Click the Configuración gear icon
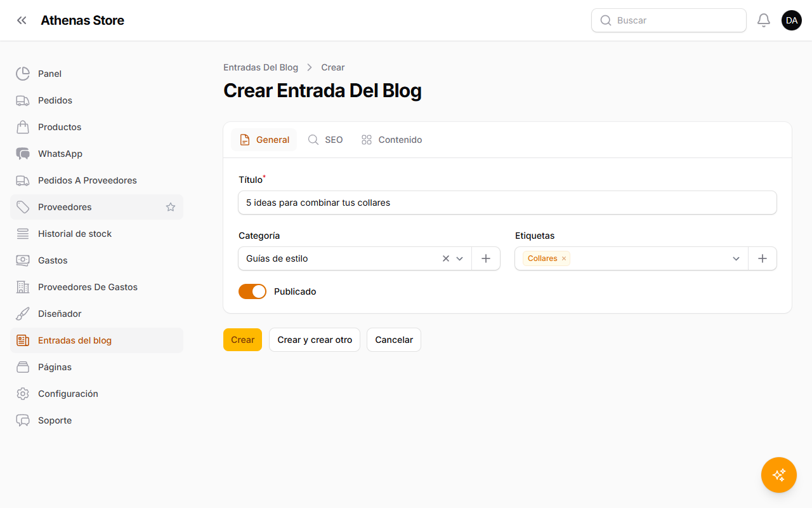Screen dimensions: 812x508 tap(23, 394)
